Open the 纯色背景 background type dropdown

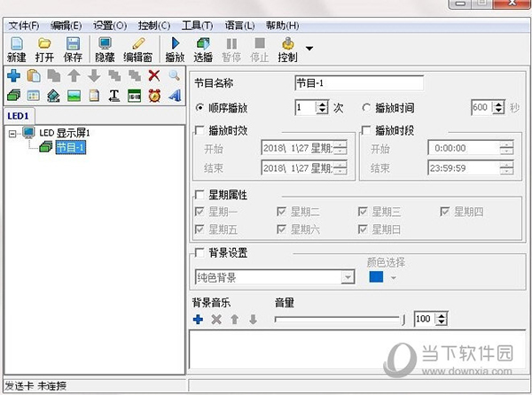(348, 277)
